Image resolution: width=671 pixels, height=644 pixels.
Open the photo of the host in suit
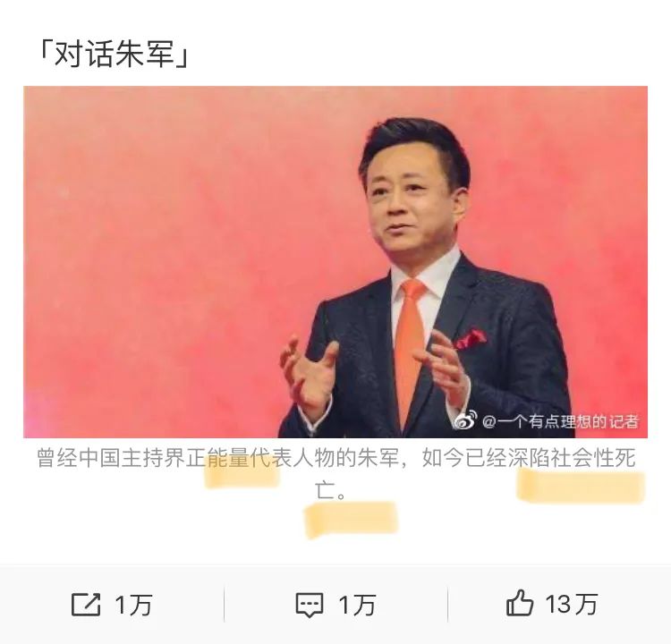(335, 262)
